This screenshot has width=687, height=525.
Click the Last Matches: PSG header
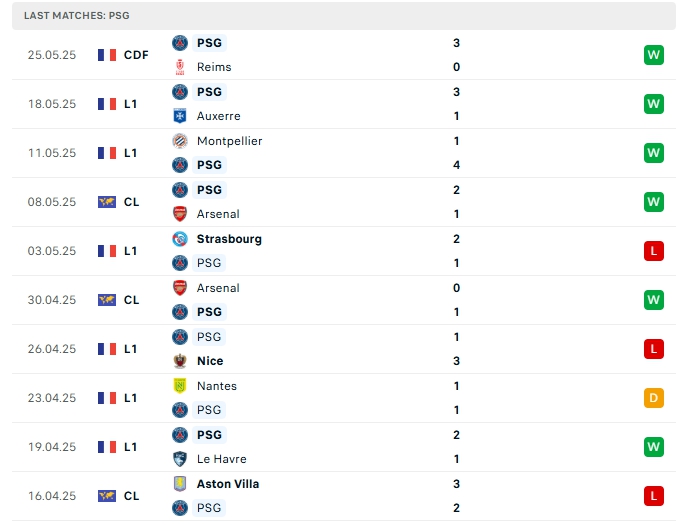click(x=77, y=16)
